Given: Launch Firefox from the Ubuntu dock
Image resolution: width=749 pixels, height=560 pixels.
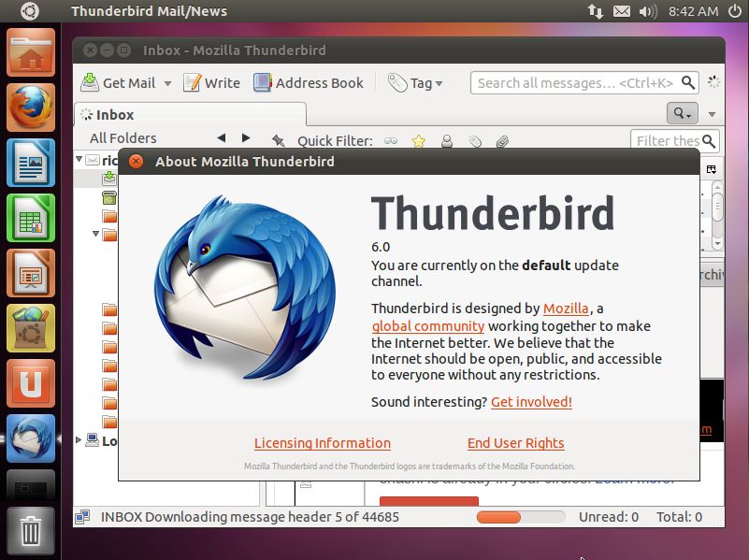Looking at the screenshot, I should click(31, 108).
